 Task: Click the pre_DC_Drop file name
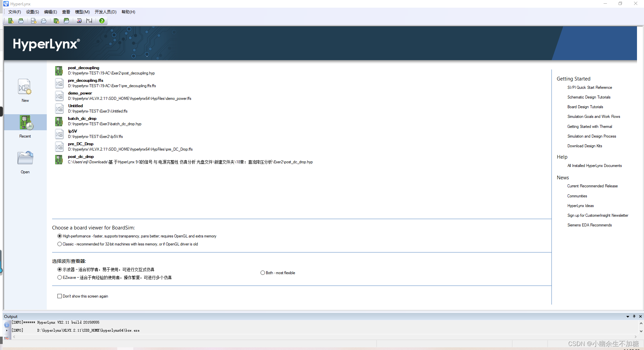(x=80, y=144)
